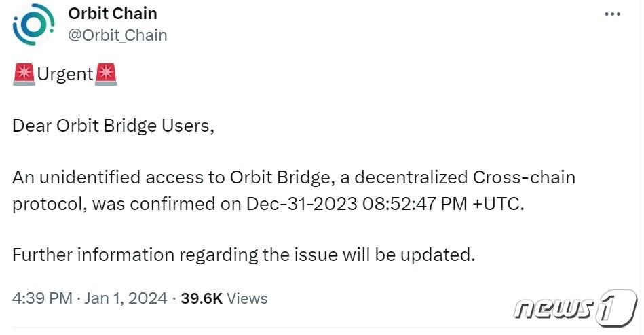Click the "Further information regarding" sentence
The height and width of the screenshot is (335, 644).
242,255
